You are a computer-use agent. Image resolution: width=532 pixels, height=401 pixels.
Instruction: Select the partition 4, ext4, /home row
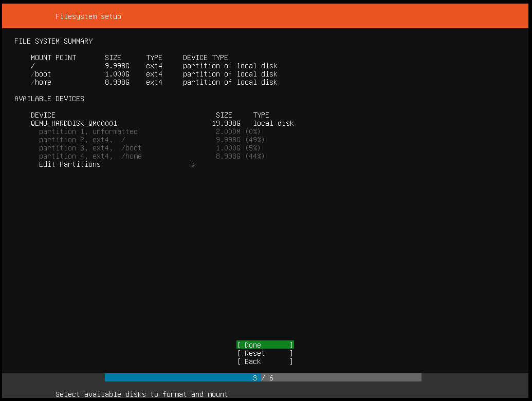[x=151, y=156]
